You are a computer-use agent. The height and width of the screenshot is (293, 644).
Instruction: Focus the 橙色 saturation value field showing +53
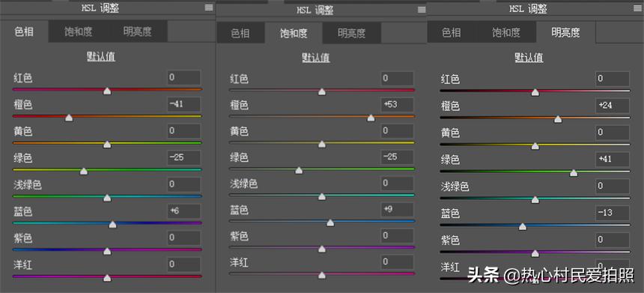tap(397, 105)
